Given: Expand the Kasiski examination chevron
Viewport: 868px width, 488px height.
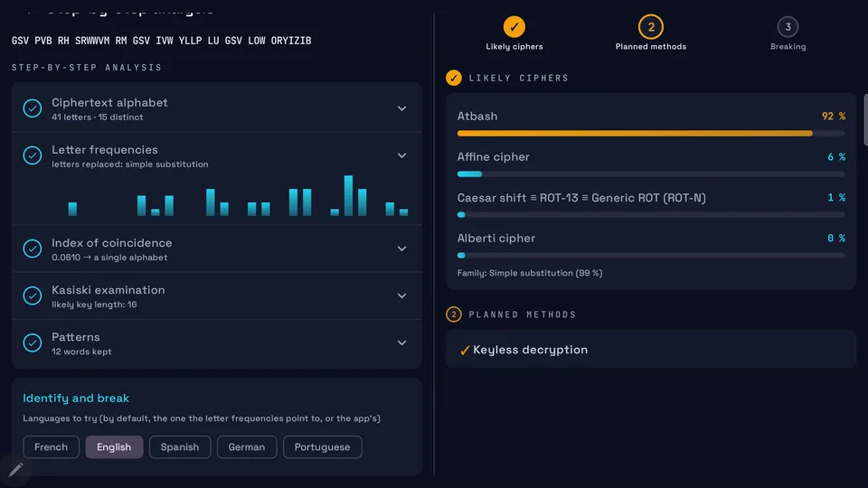Looking at the screenshot, I should pos(401,296).
